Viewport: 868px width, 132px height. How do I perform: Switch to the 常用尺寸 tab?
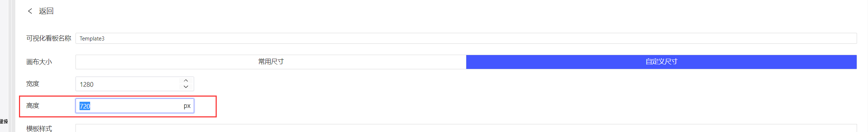pyautogui.click(x=271, y=62)
